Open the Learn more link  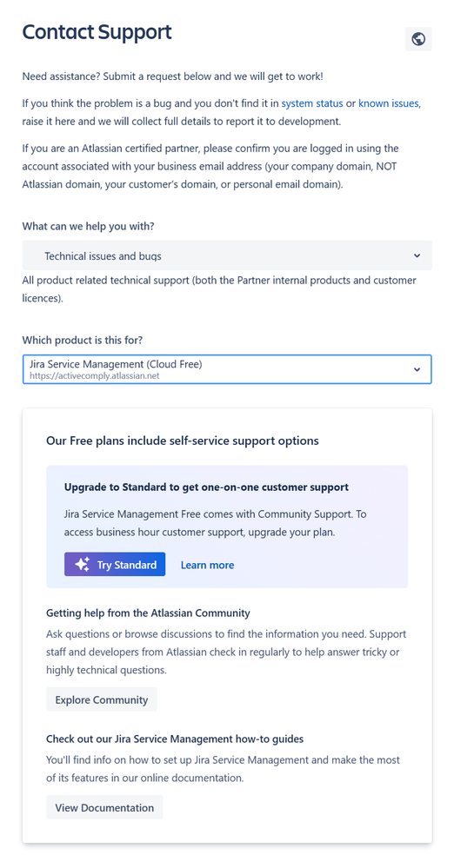(207, 565)
